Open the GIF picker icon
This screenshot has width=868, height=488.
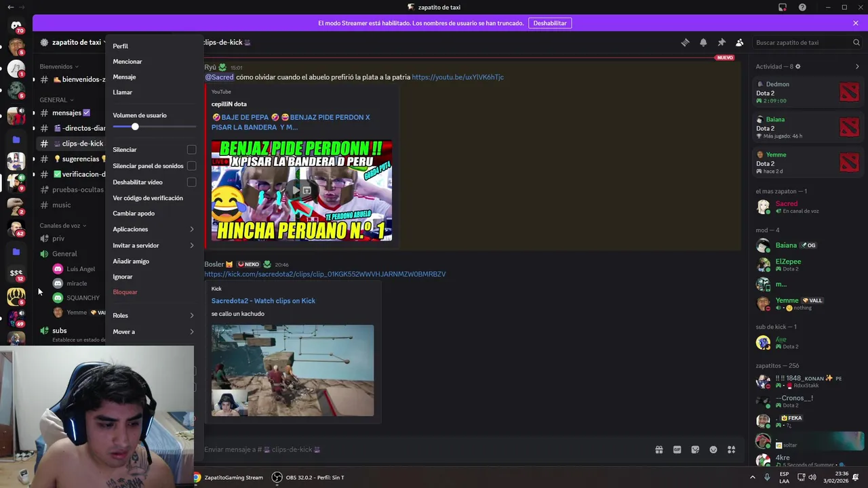tap(677, 449)
